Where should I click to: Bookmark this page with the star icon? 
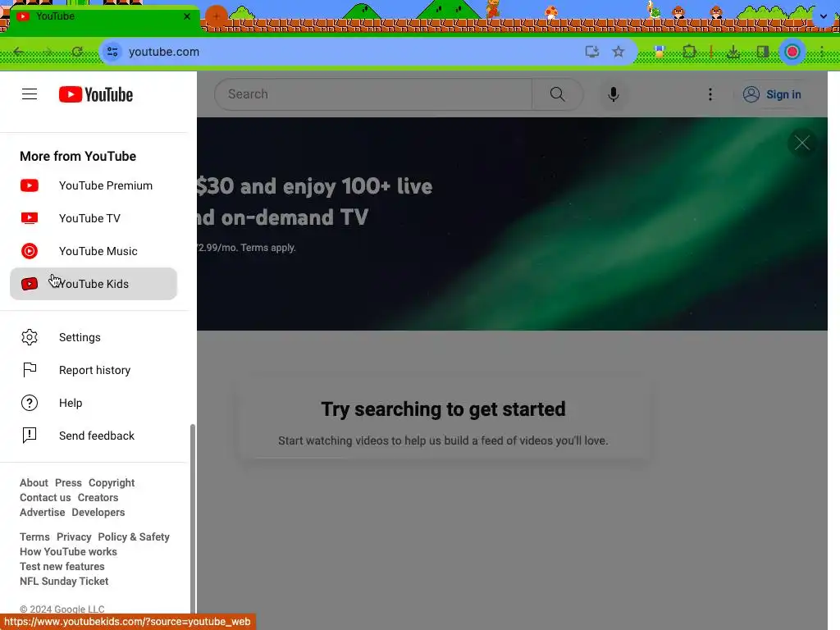tap(619, 52)
